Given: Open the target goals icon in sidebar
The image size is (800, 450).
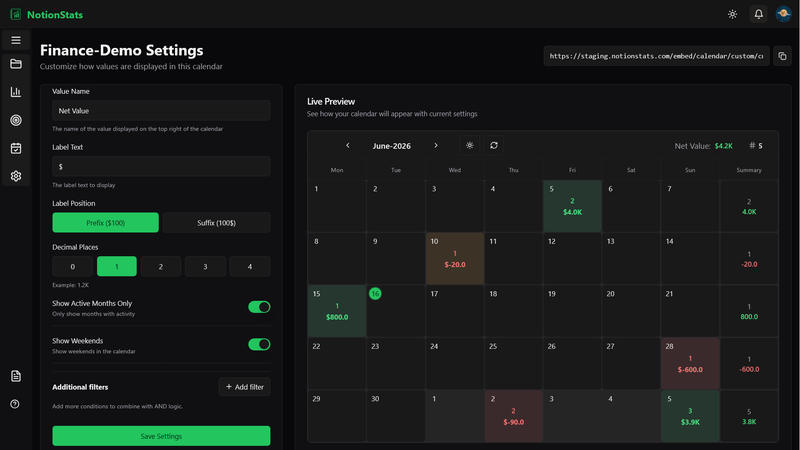Looking at the screenshot, I should click(16, 120).
